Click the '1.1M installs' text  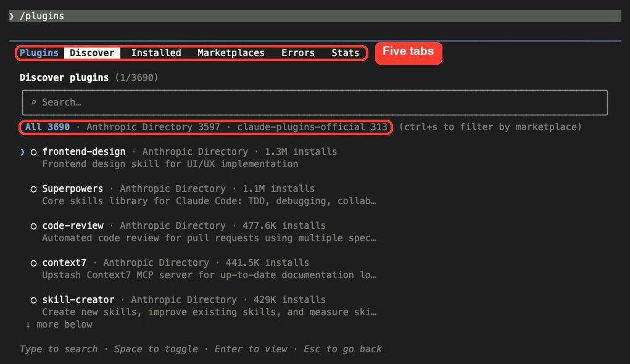tap(278, 188)
